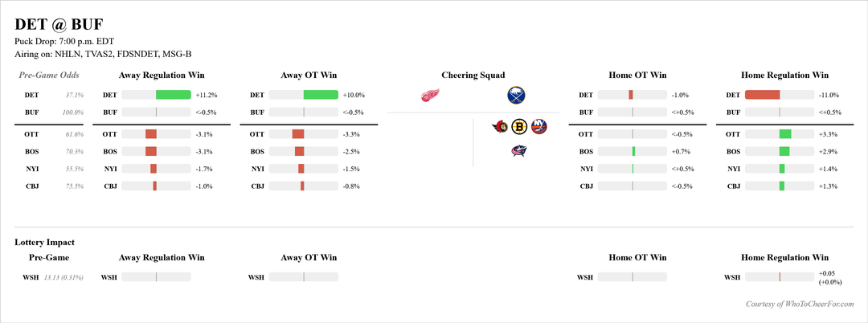Screen dimensions: 868x323
Task: Click DET green bar under Away Regulation Win
Action: click(x=173, y=95)
